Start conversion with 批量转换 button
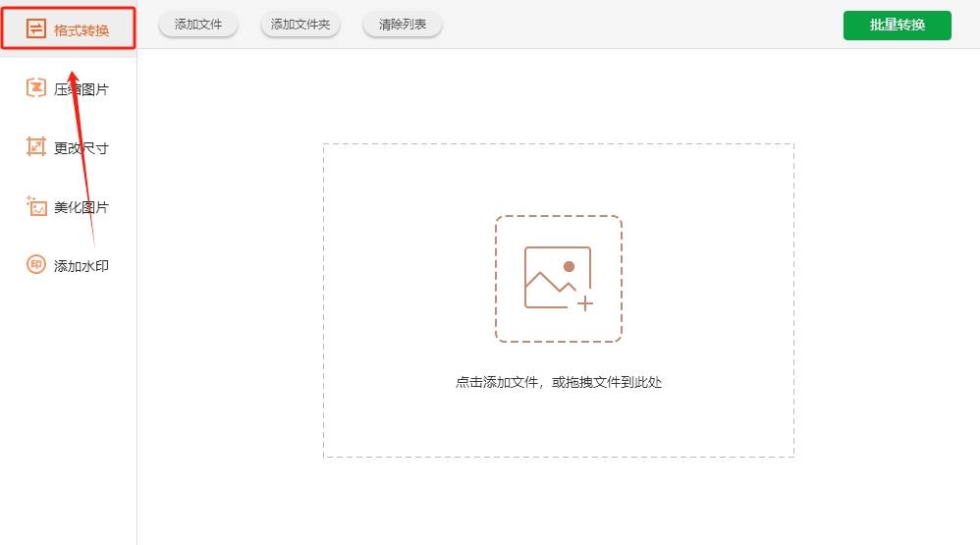The width and height of the screenshot is (980, 545). point(897,25)
